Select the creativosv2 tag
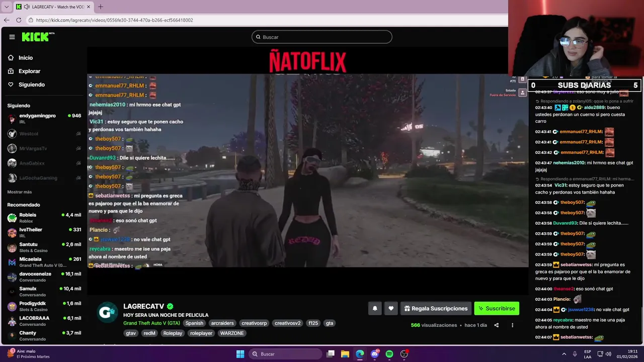The image size is (644, 362). pos(287,323)
